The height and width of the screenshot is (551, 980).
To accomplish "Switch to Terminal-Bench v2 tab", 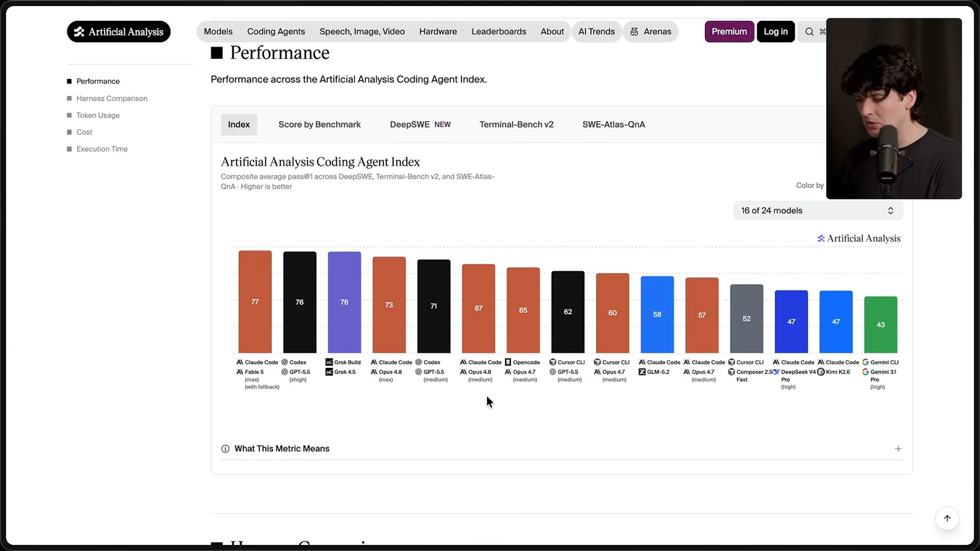I will point(516,124).
